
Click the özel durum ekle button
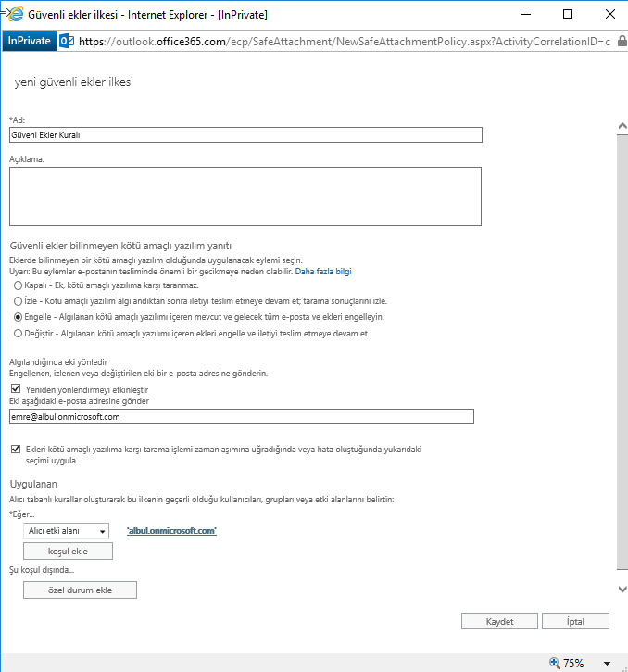[x=80, y=590]
